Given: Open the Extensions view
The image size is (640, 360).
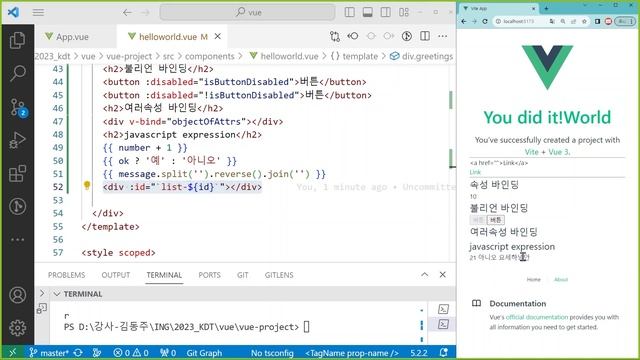Looking at the screenshot, I should [17, 173].
